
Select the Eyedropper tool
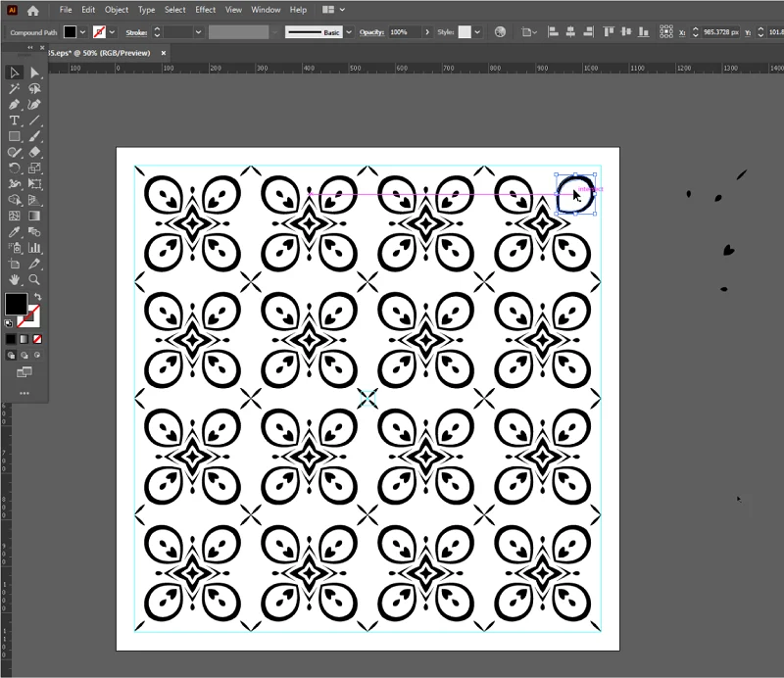(14, 232)
